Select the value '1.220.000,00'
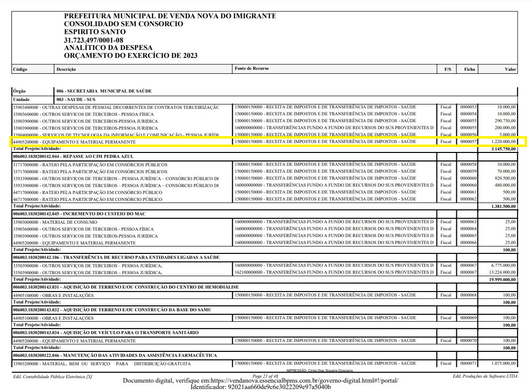Screen dimensions: 532x392 pos(503,142)
